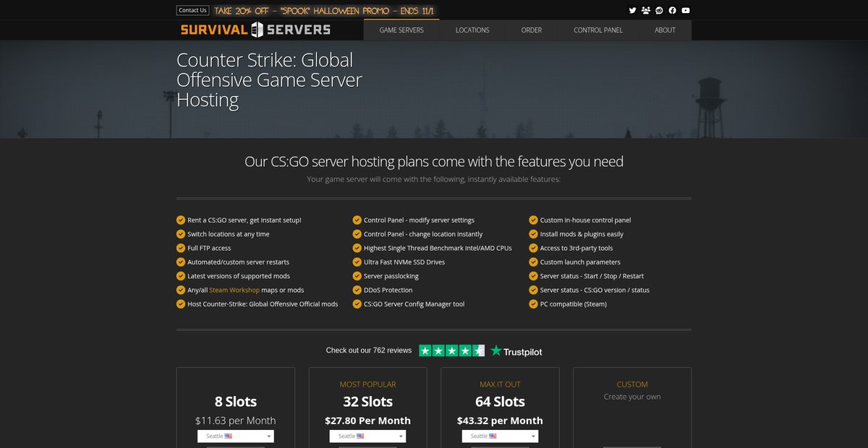Open the Seattle location dropdown under 8 Slots
This screenshot has width=868, height=448.
pos(236,436)
